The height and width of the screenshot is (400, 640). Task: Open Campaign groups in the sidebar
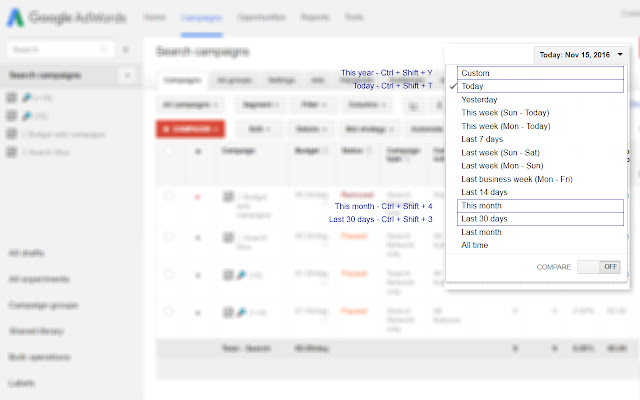click(x=43, y=305)
